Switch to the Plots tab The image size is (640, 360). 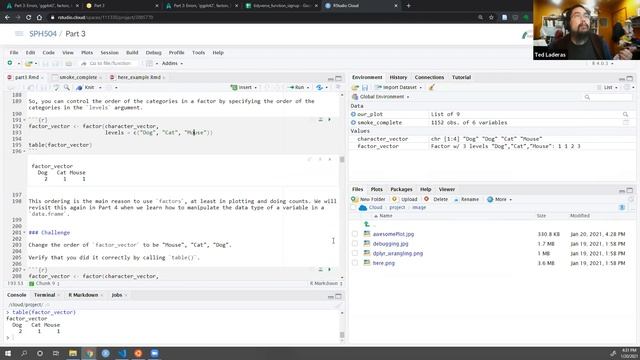pos(376,189)
